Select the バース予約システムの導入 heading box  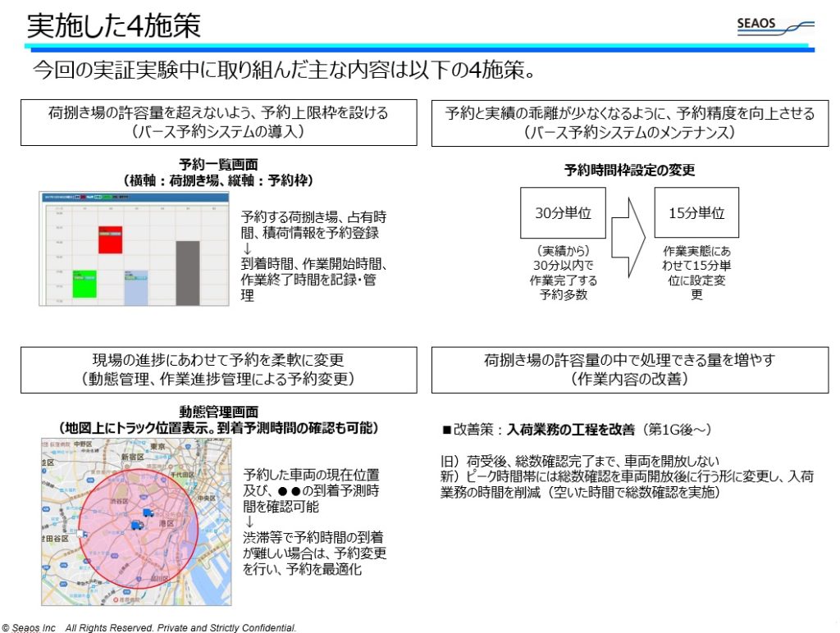(x=218, y=123)
